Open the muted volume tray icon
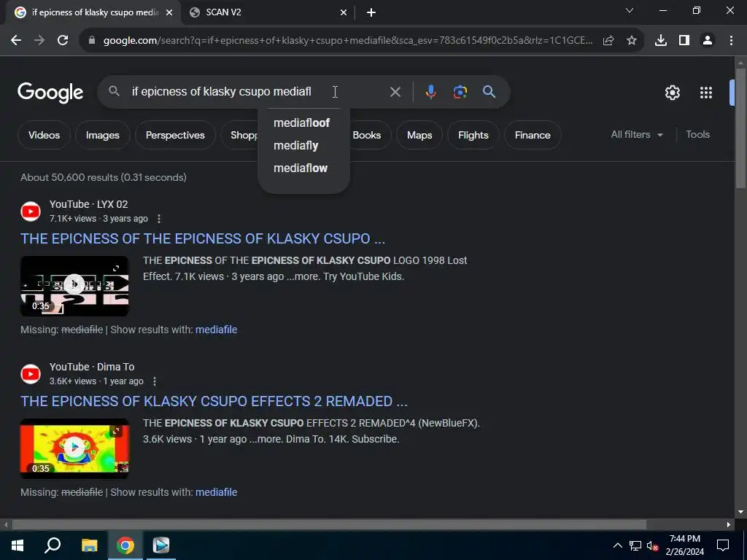This screenshot has width=747, height=560. click(x=653, y=545)
